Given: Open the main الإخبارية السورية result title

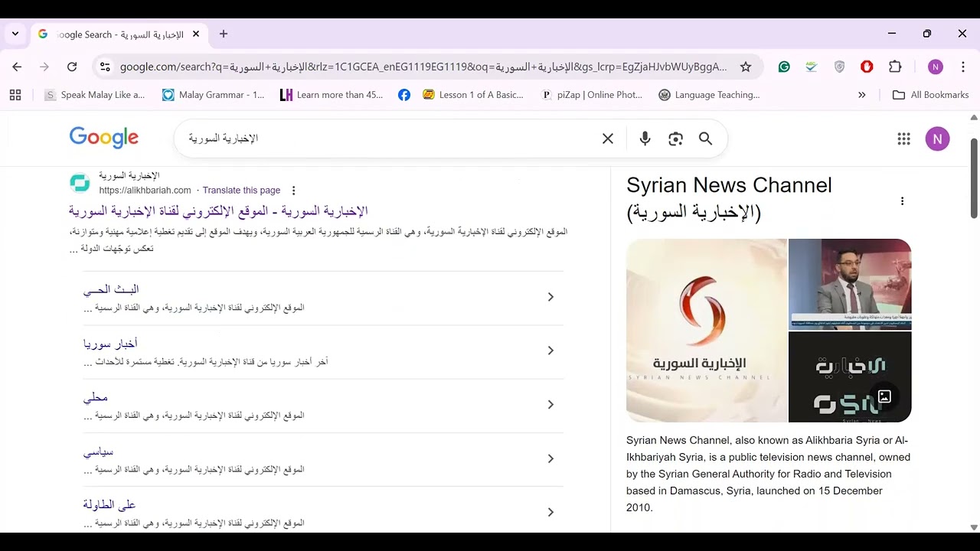Looking at the screenshot, I should coord(218,210).
